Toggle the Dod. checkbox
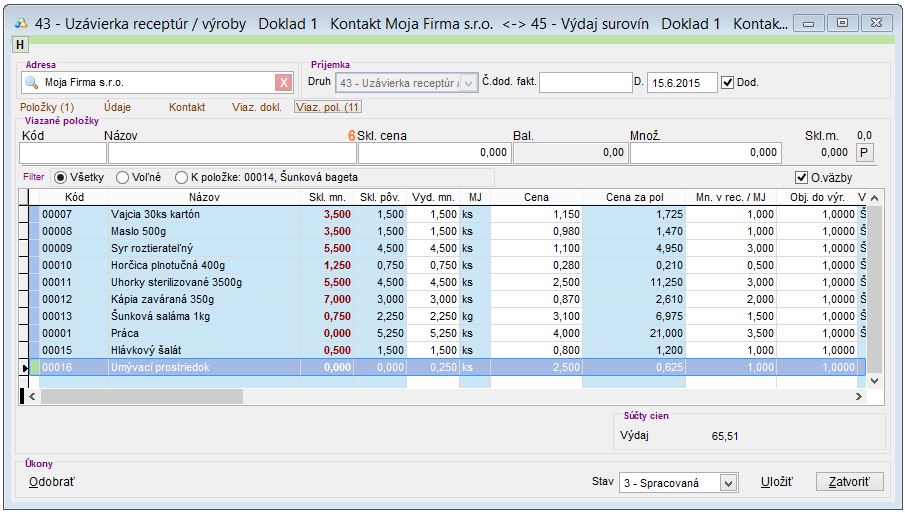This screenshot has height=513, width=905. tap(727, 83)
